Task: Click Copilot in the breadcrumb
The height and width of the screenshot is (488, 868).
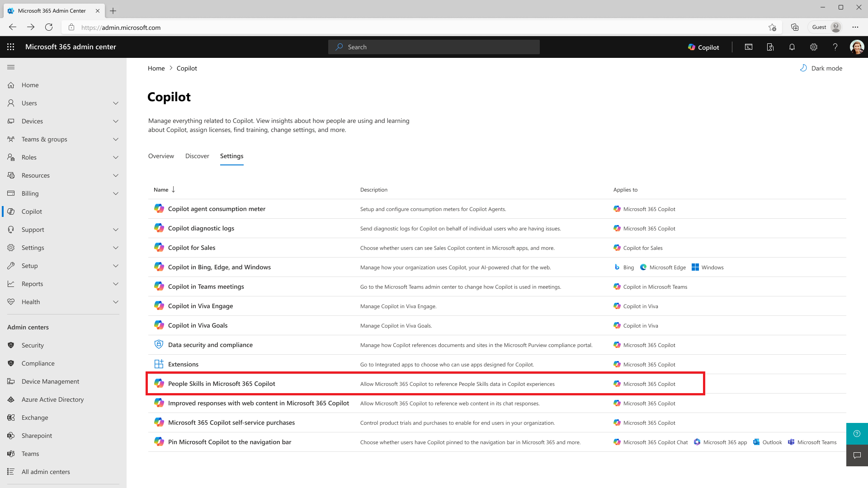Action: click(x=187, y=68)
